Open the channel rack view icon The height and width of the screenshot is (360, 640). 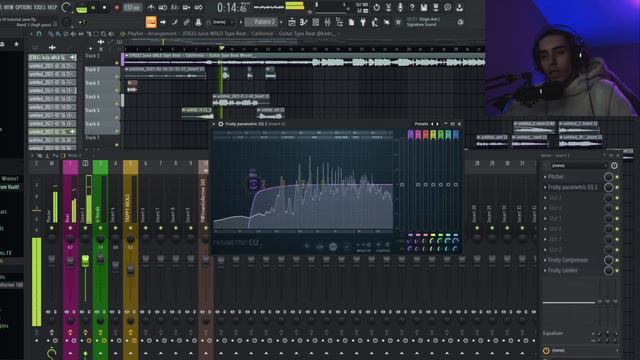pos(316,22)
